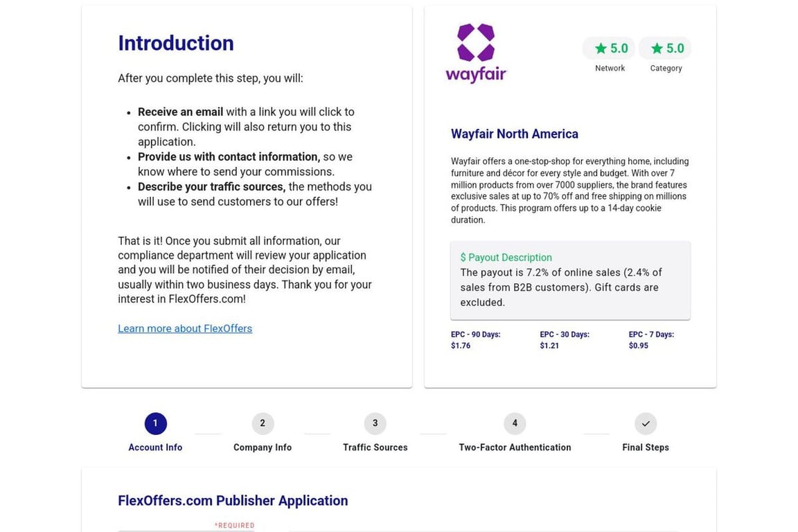Click the Introduction heading

(x=176, y=43)
